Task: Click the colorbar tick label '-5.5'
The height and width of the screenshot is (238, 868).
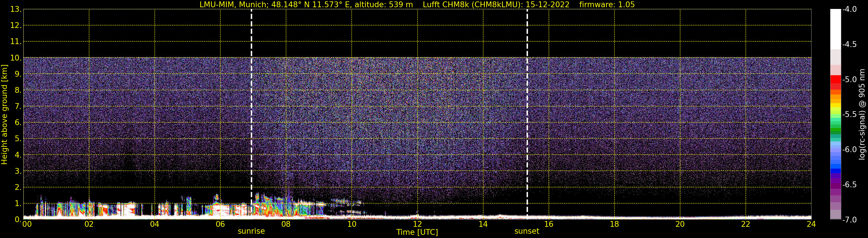Action: 850,114
